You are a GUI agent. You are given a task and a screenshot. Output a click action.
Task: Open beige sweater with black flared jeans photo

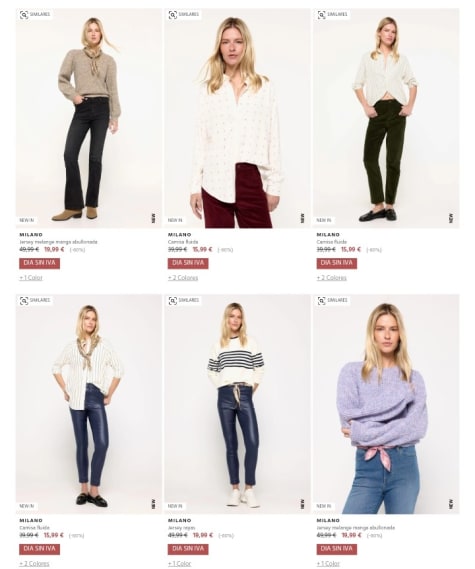89,118
